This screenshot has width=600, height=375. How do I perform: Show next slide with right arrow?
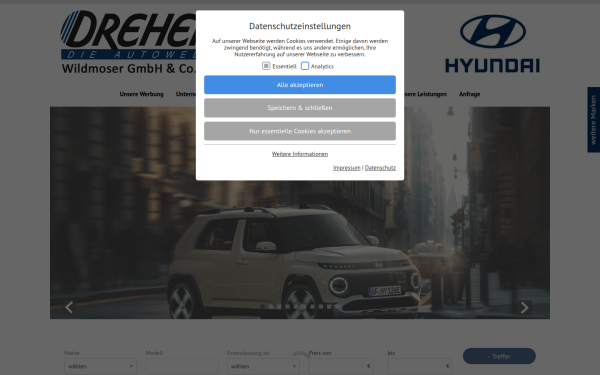tap(525, 307)
